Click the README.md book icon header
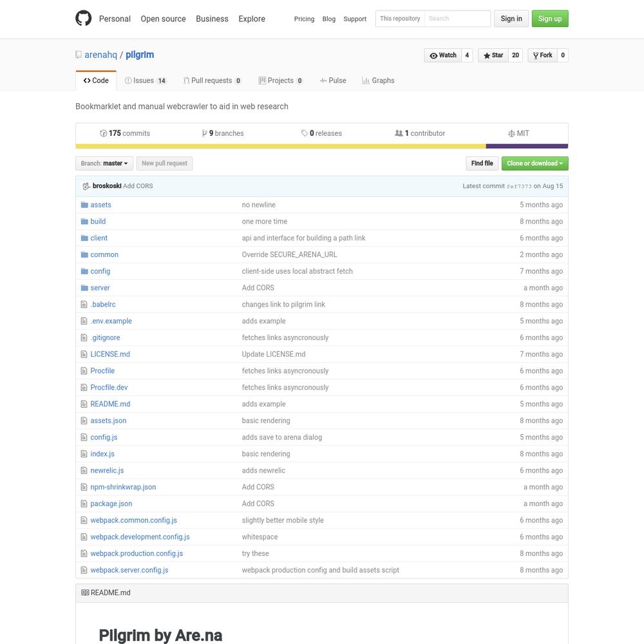The width and height of the screenshot is (644, 644). (85, 592)
